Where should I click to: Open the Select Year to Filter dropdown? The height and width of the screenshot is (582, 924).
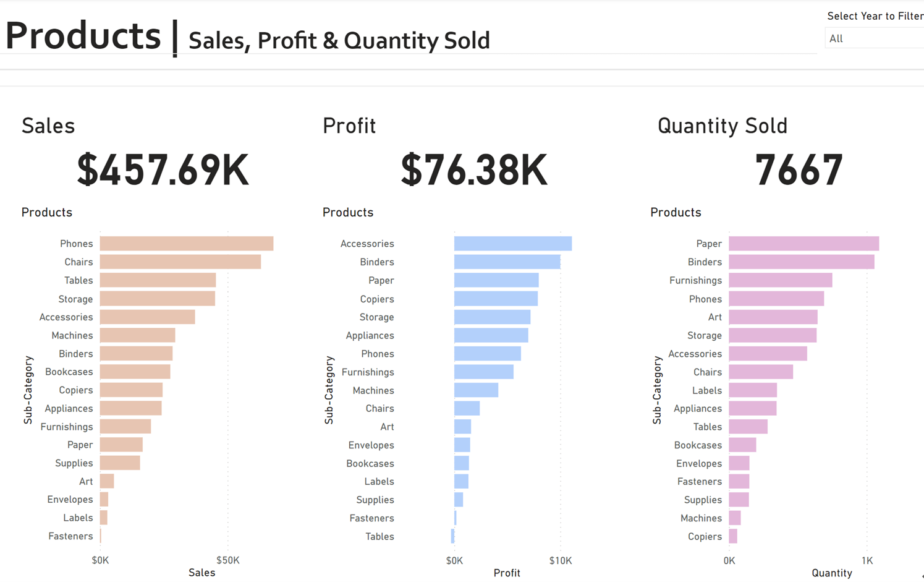pos(874,38)
